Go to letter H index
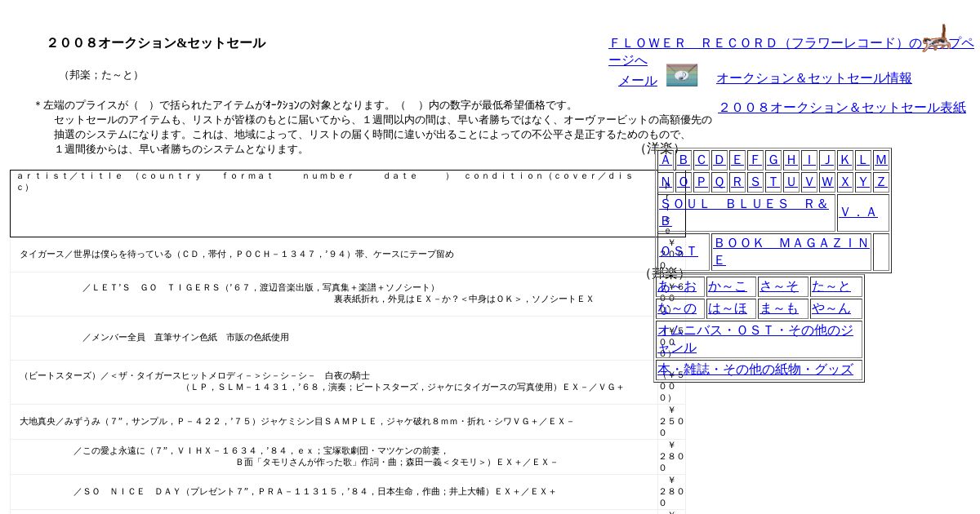The height and width of the screenshot is (514, 980). 791,159
